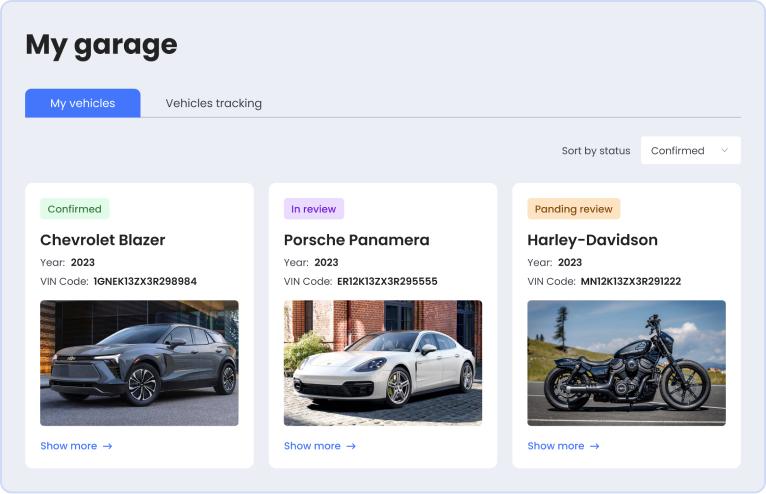Click the Harley-Davidson card title
Viewport: 766px width, 494px height.
coord(592,240)
